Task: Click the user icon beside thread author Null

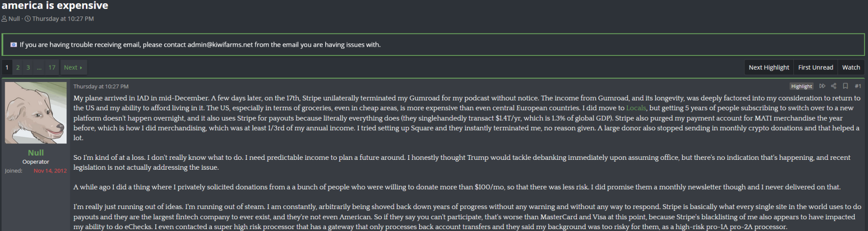Action: click(x=4, y=19)
